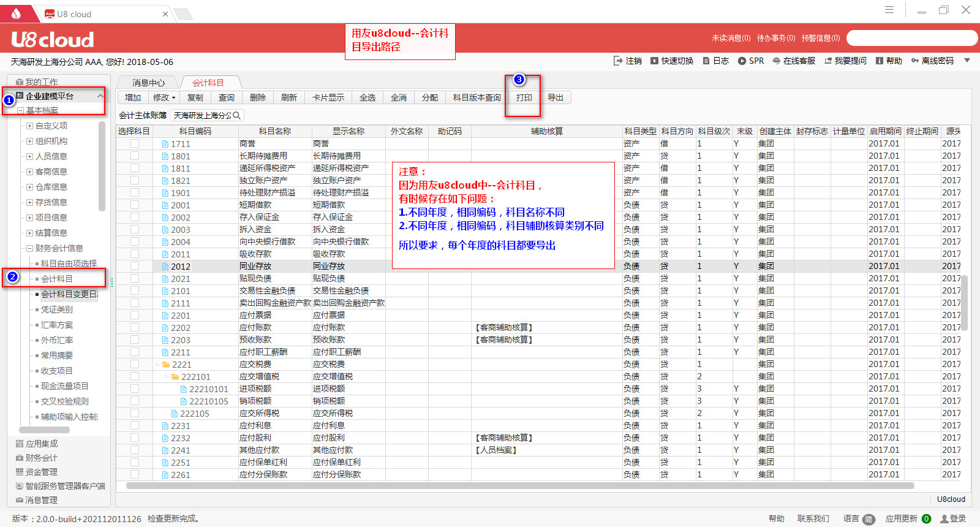The image size is (980, 527).
Task: Check the checkbox for account 1711
Action: pyautogui.click(x=135, y=143)
